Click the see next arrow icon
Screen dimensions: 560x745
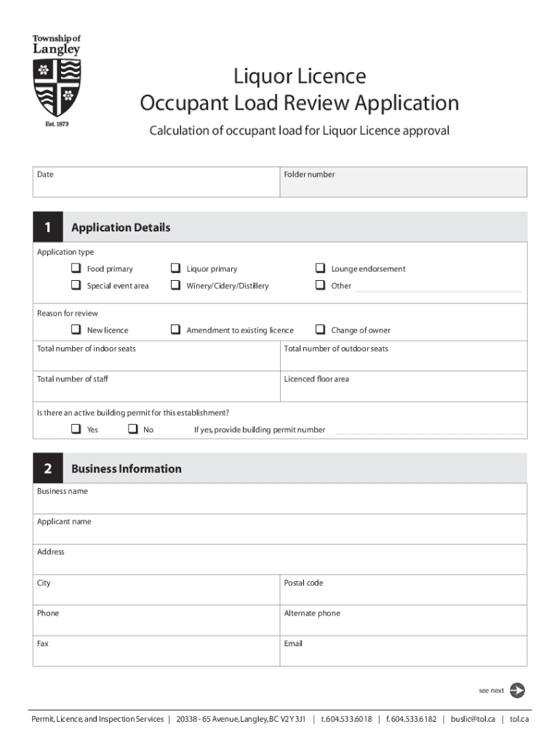[517, 690]
